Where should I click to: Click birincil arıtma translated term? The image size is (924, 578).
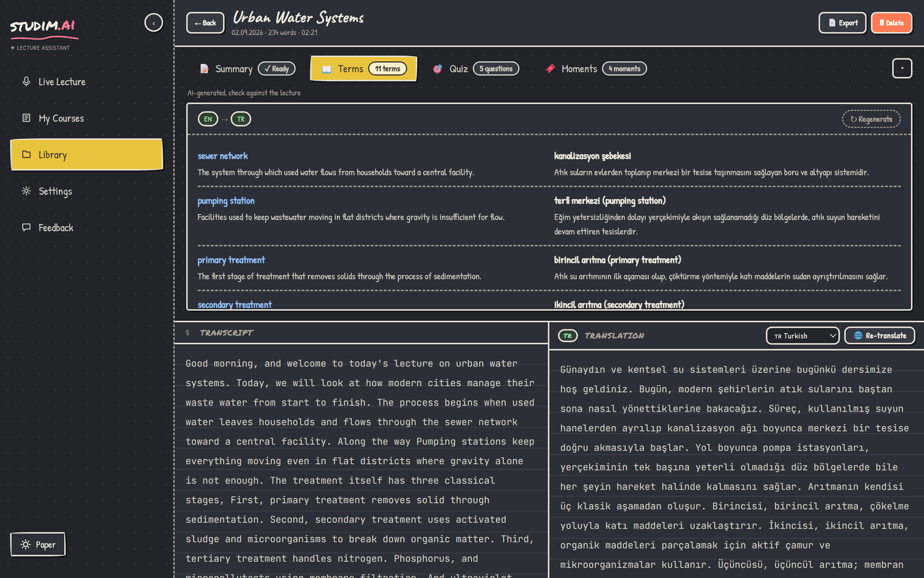pyautogui.click(x=617, y=260)
